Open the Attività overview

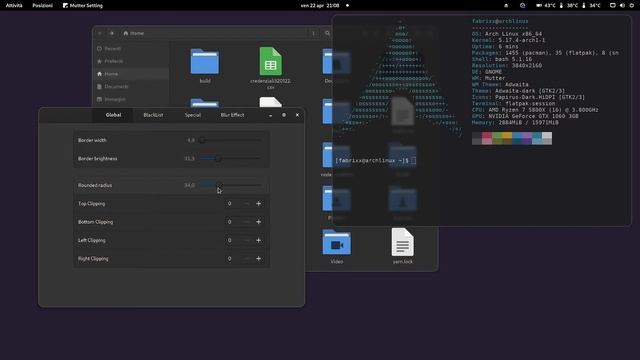(x=14, y=5)
